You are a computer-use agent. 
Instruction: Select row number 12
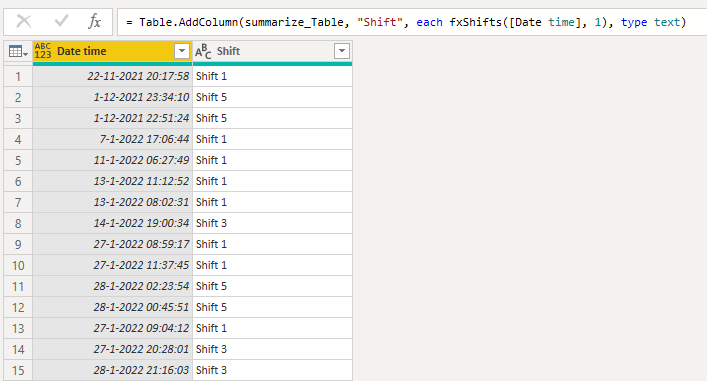18,307
